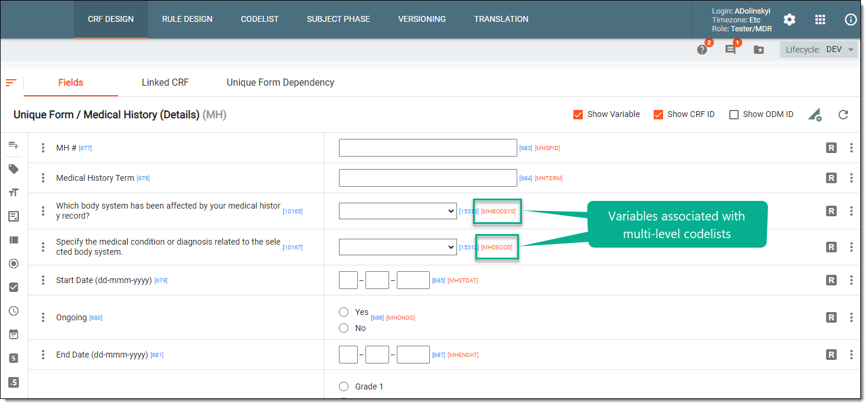The width and height of the screenshot is (868, 406).
Task: Enable Show ODM ID checkbox
Action: [x=734, y=115]
